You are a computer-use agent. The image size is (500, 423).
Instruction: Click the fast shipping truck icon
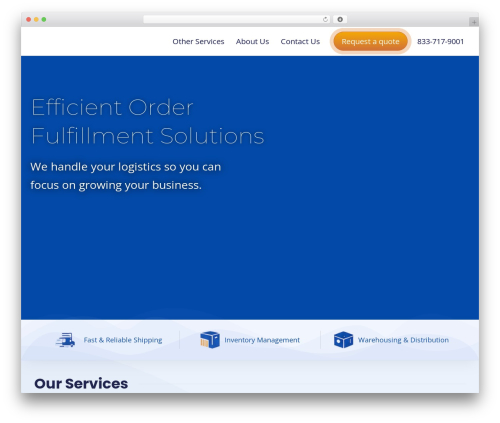(65, 340)
